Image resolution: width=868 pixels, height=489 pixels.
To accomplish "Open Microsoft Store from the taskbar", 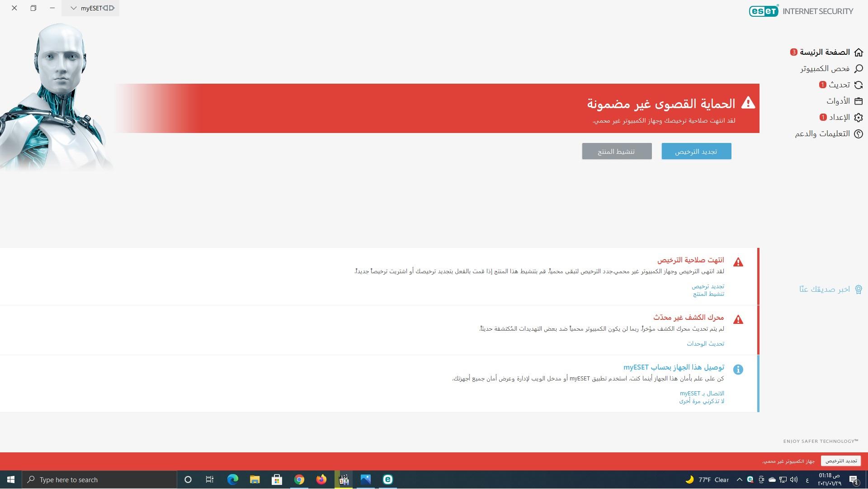I will pyautogui.click(x=277, y=480).
